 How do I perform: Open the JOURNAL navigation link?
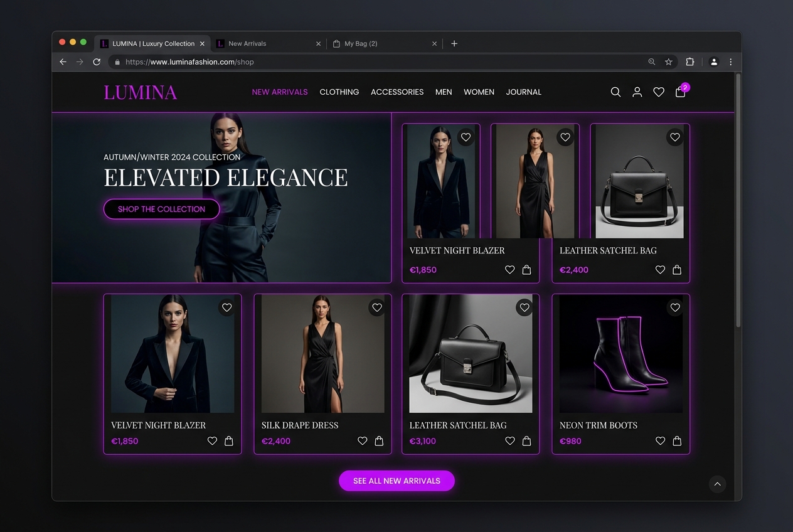pos(524,92)
